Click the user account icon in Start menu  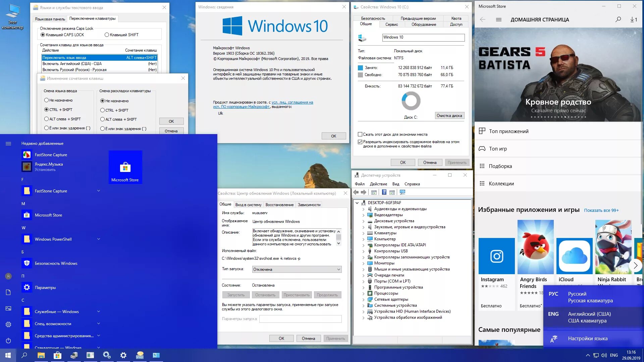click(x=8, y=276)
